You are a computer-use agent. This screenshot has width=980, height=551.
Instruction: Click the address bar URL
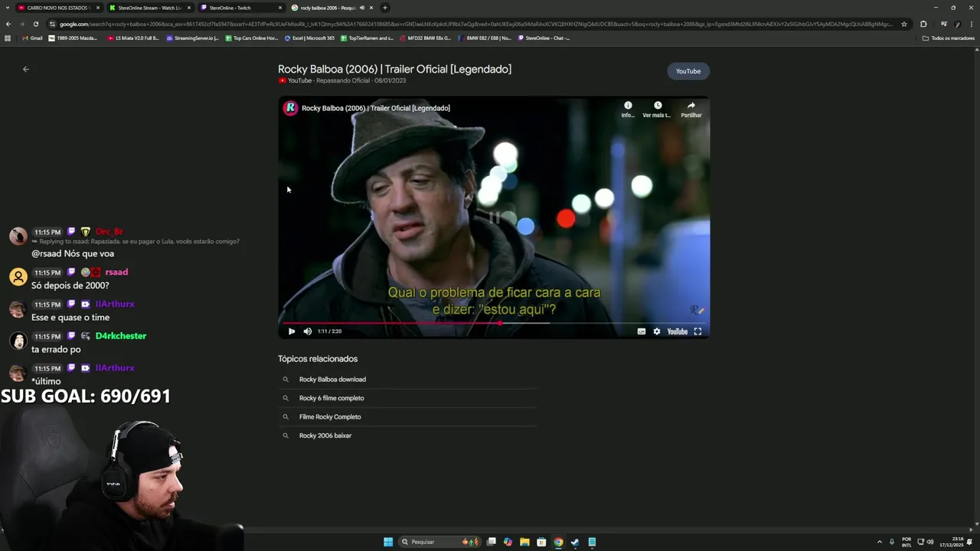click(475, 24)
